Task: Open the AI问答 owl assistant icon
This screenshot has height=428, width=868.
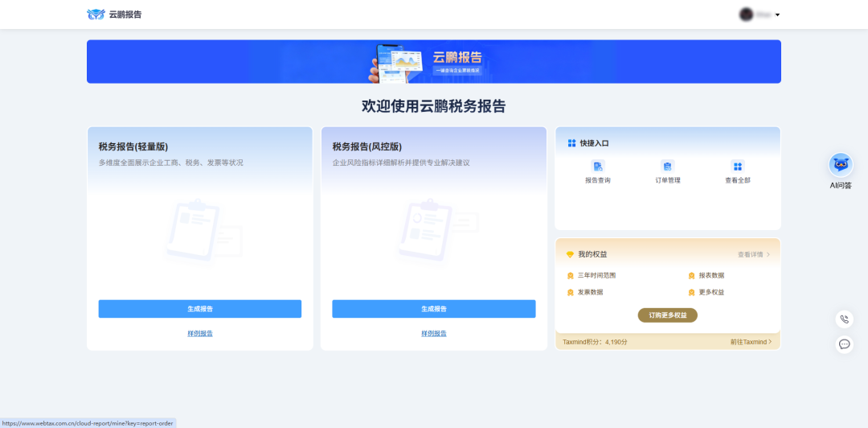Action: (841, 165)
